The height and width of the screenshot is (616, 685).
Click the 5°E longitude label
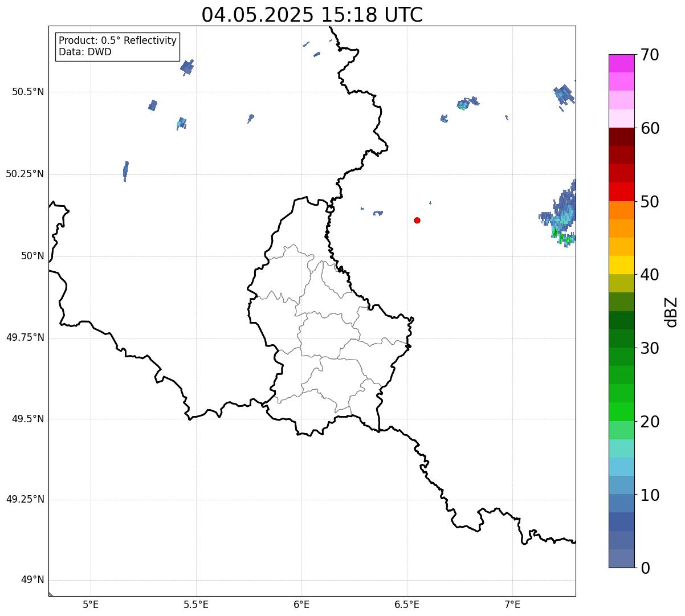91,605
